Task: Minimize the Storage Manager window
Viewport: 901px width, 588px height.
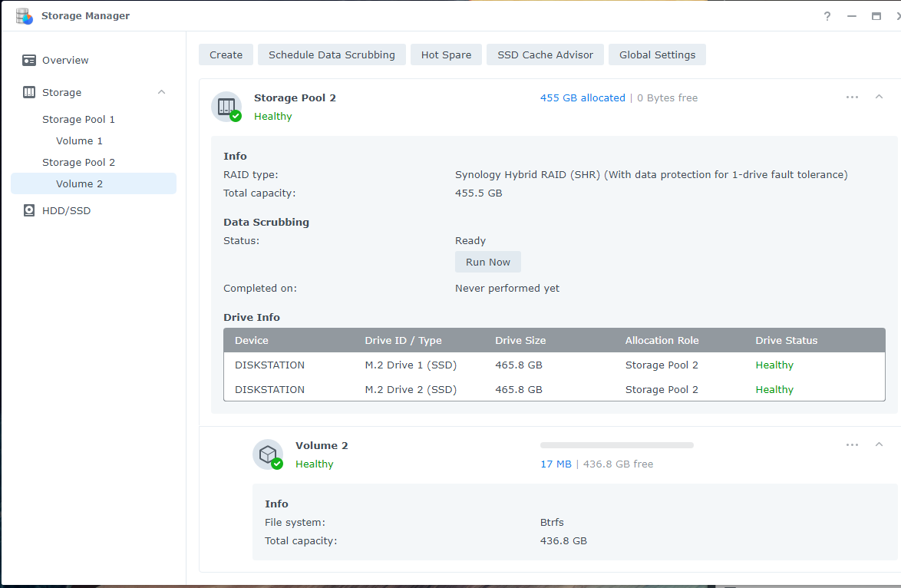Action: [x=852, y=16]
